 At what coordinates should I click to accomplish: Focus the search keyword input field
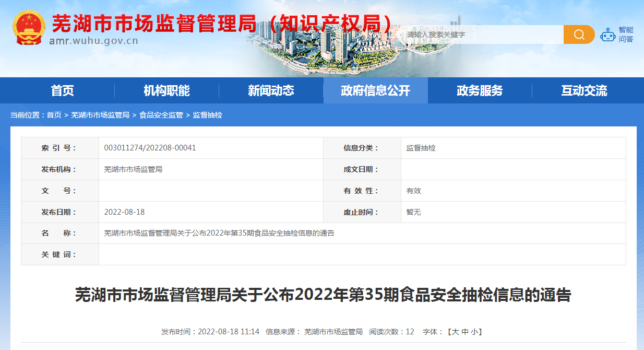tap(483, 34)
